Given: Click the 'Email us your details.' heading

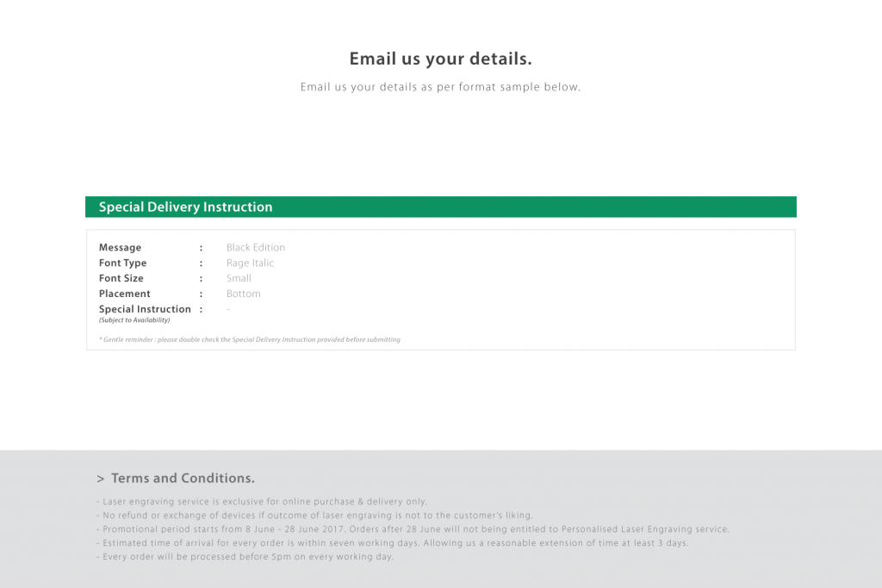Looking at the screenshot, I should point(440,59).
